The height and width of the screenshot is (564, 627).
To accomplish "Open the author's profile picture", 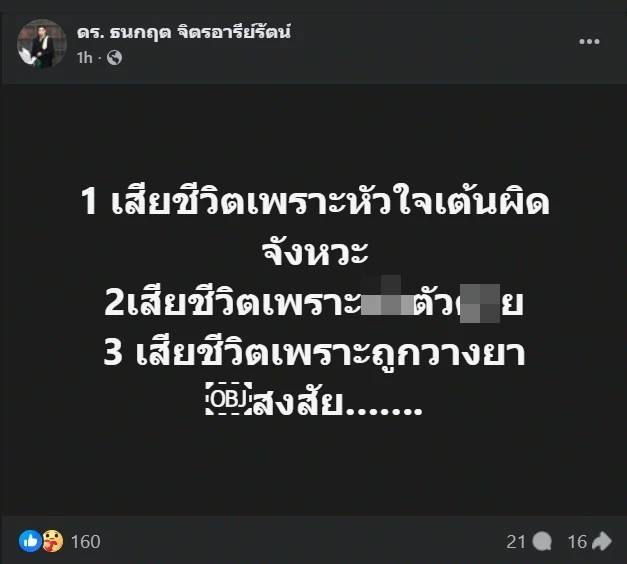I will [42, 43].
